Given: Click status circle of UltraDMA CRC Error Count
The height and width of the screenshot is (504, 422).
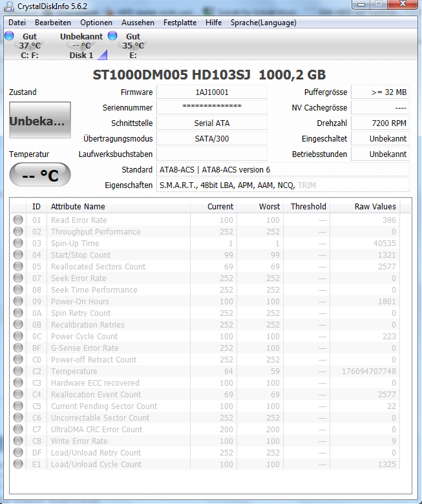Looking at the screenshot, I should [x=18, y=429].
